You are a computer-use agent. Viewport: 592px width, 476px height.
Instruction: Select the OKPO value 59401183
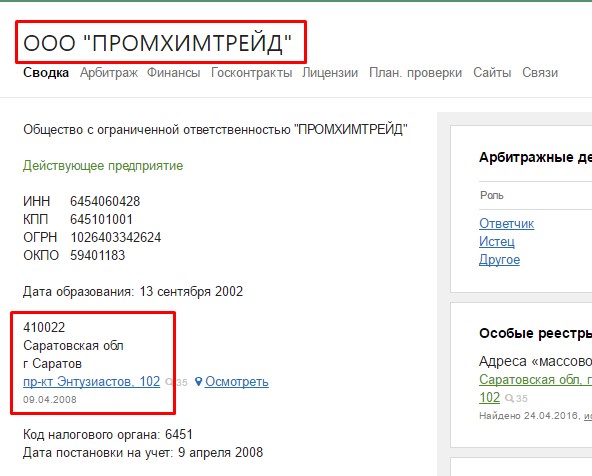pyautogui.click(x=97, y=256)
